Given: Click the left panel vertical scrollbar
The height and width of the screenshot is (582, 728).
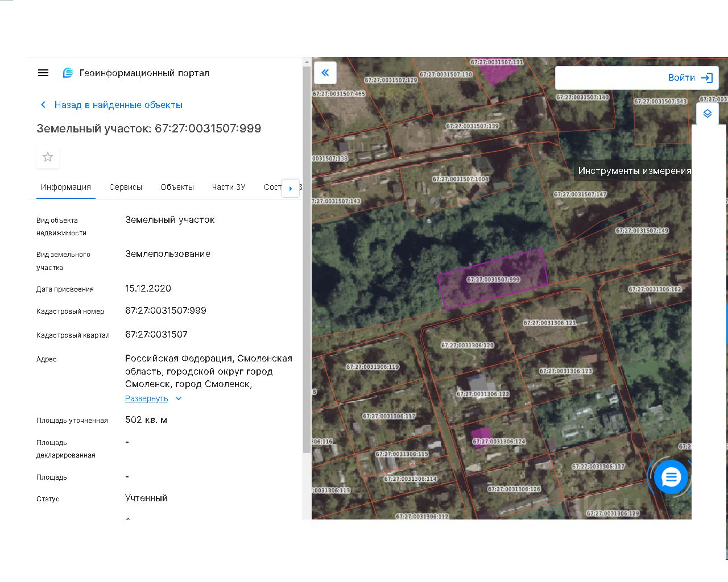Looking at the screenshot, I should coord(307,259).
